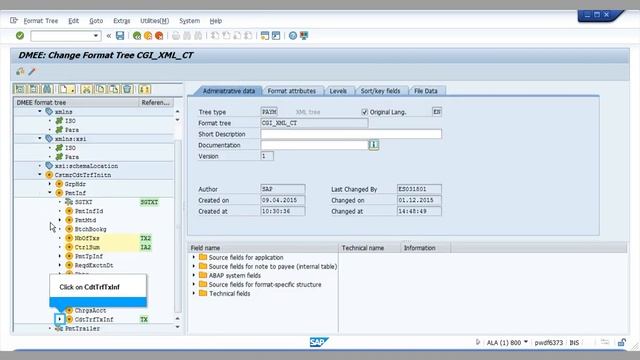Collapse the xmlns:xsi node

pos(40,138)
